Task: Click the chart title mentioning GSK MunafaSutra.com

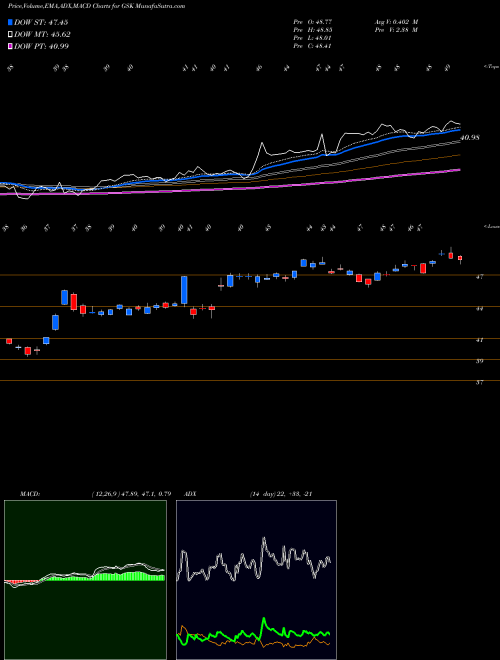Action: tap(96, 6)
